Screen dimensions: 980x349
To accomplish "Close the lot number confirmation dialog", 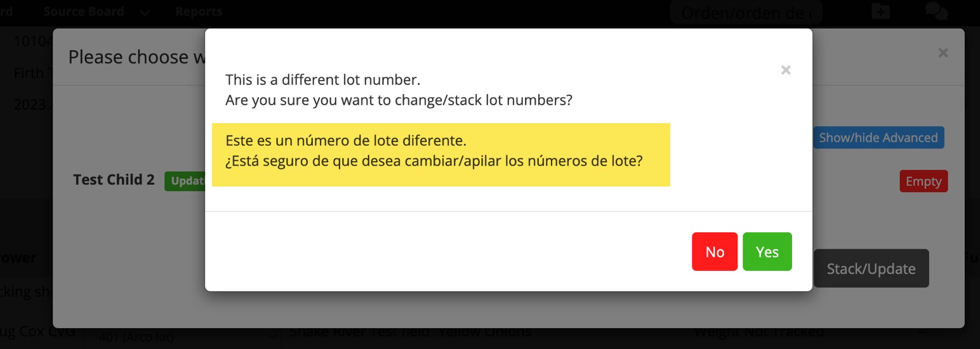I will (786, 70).
